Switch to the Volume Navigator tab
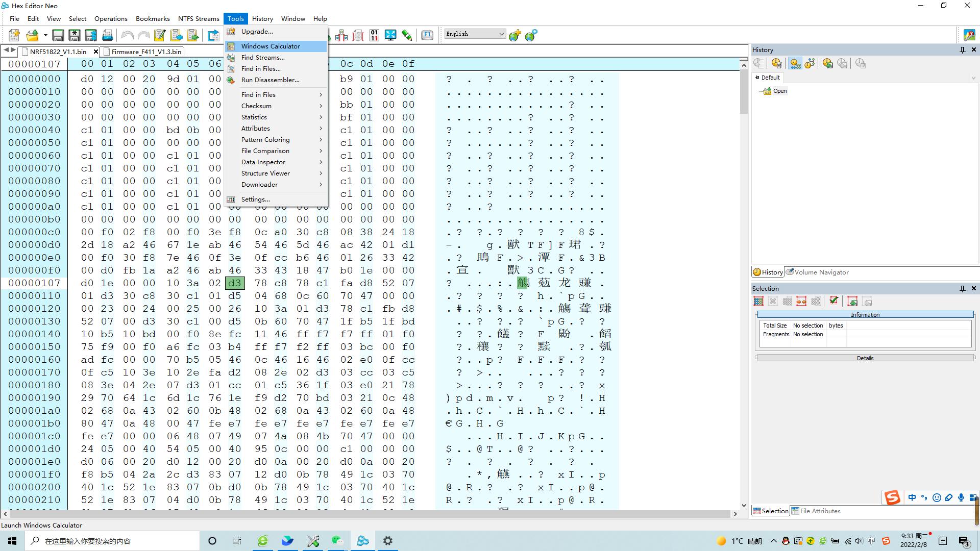Screen dimensions: 980x551 pyautogui.click(x=817, y=272)
